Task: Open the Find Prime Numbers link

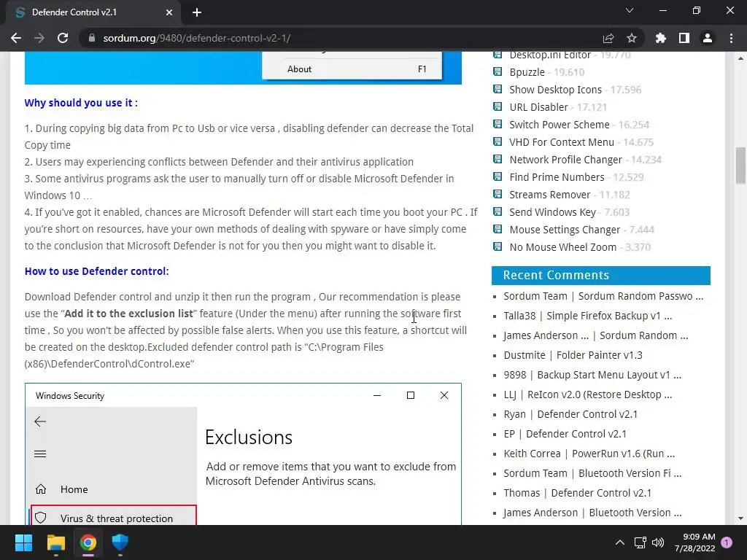Action: click(557, 177)
